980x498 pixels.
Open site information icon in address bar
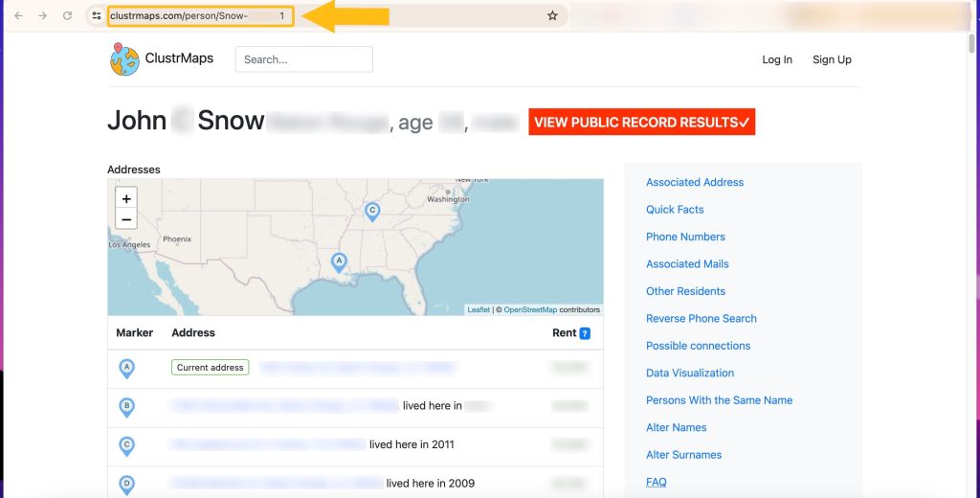point(97,15)
